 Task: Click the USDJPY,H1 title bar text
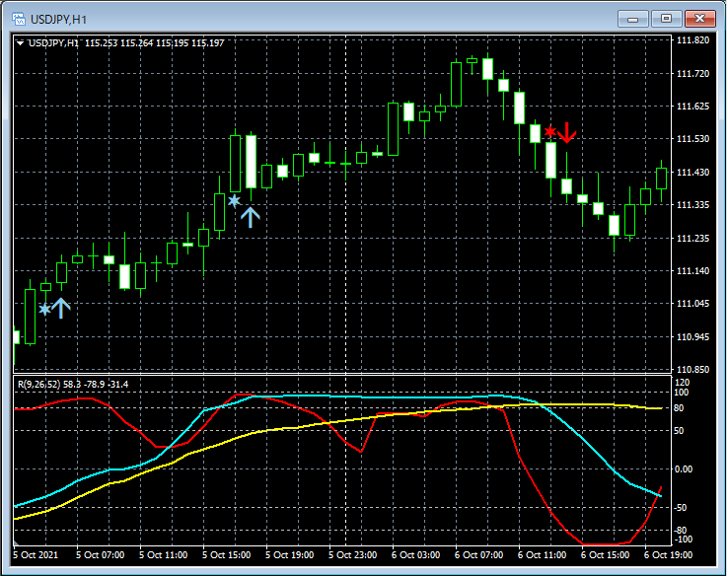click(x=61, y=18)
